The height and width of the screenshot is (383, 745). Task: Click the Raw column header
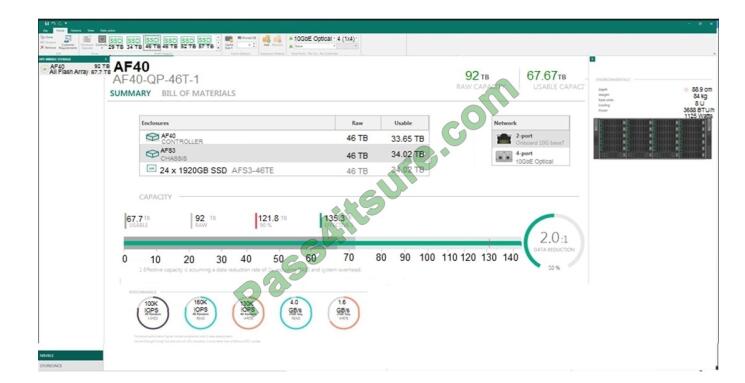(357, 123)
